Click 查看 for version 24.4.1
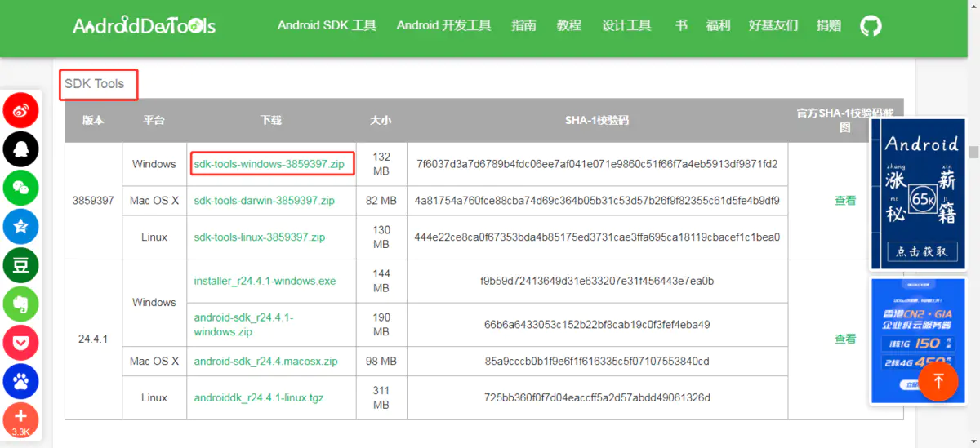This screenshot has height=448, width=980. (845, 339)
